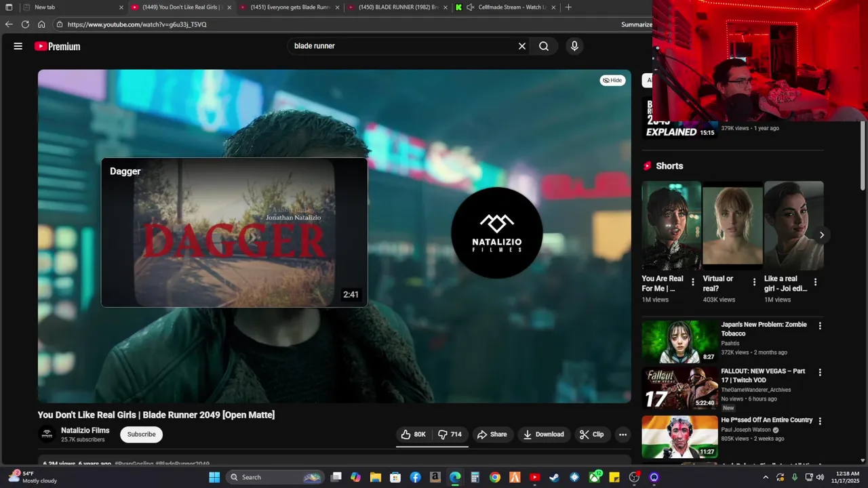868x488 pixels.
Task: Open Microsoft Store from taskbar
Action: click(x=395, y=477)
